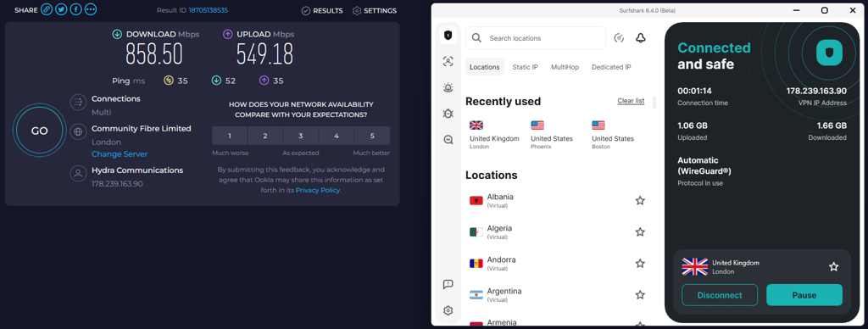Viewport: 868px width, 329px height.
Task: Click Clear list link in Recently used
Action: (x=631, y=101)
